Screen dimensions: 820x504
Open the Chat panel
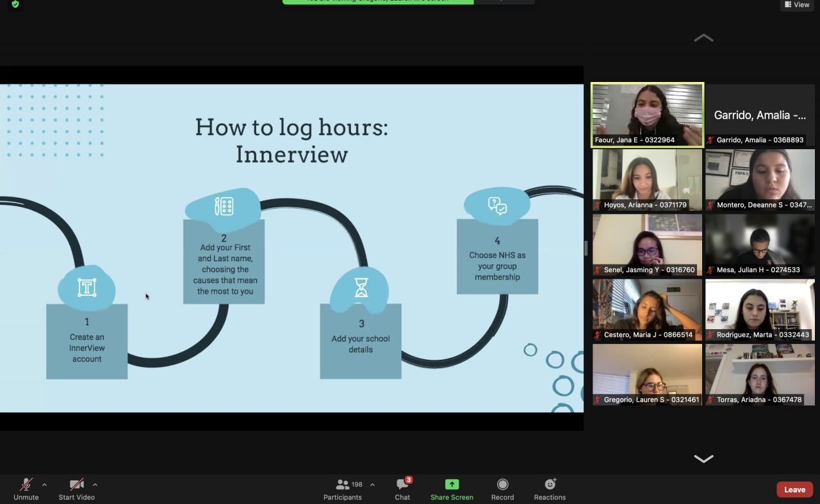coord(402,489)
